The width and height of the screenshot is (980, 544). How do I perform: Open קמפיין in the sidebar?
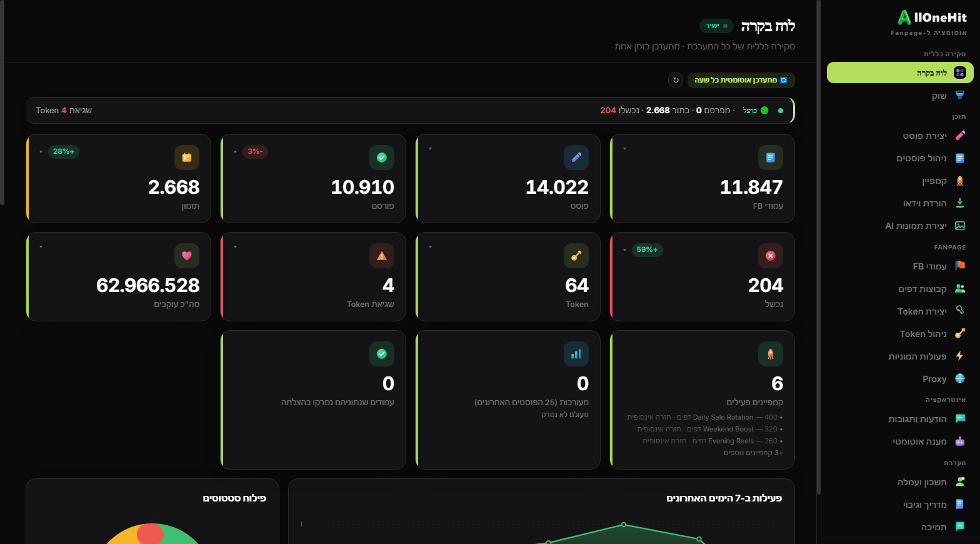point(900,181)
